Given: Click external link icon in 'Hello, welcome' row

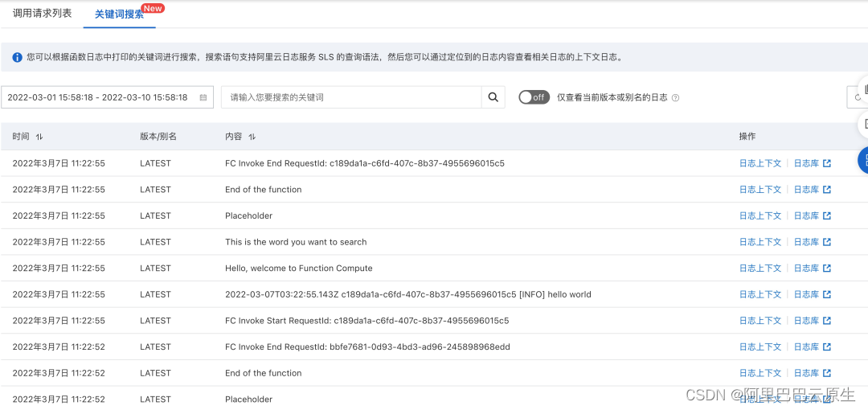Looking at the screenshot, I should [x=827, y=269].
